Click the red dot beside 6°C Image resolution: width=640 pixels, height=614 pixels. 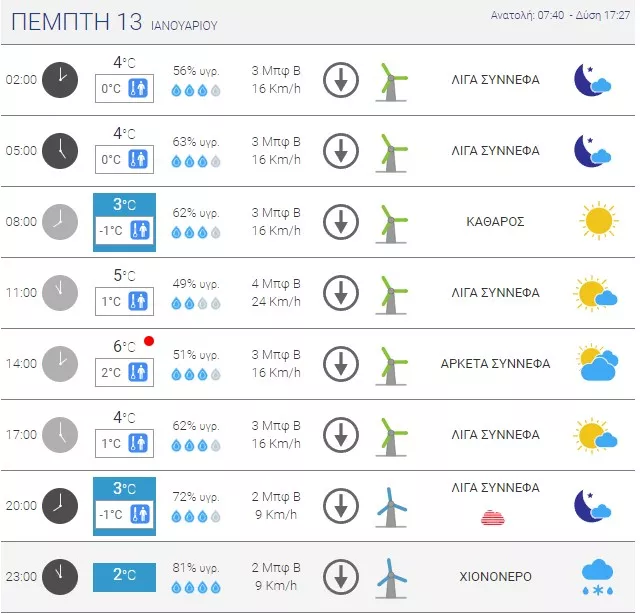tap(149, 341)
